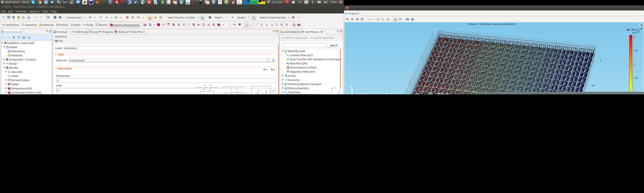
Task: Click the Electric Potential (ec) ribbon tab
Action: tap(124, 25)
